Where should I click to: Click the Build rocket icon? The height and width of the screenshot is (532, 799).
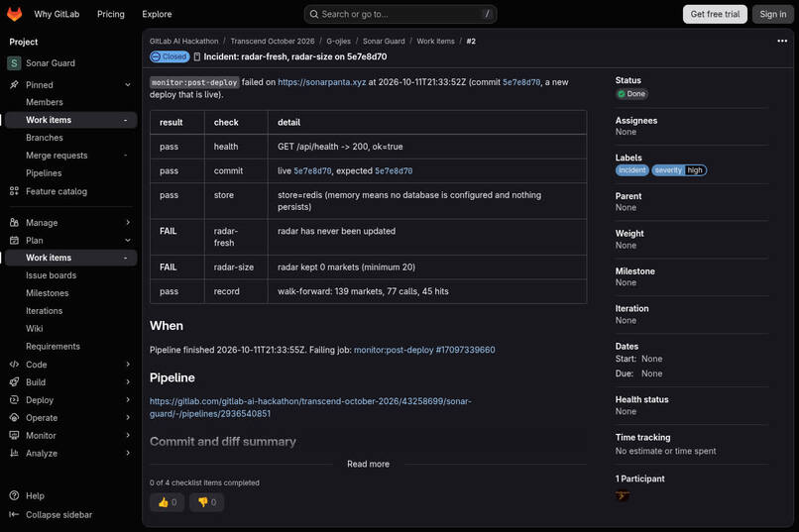tap(14, 382)
